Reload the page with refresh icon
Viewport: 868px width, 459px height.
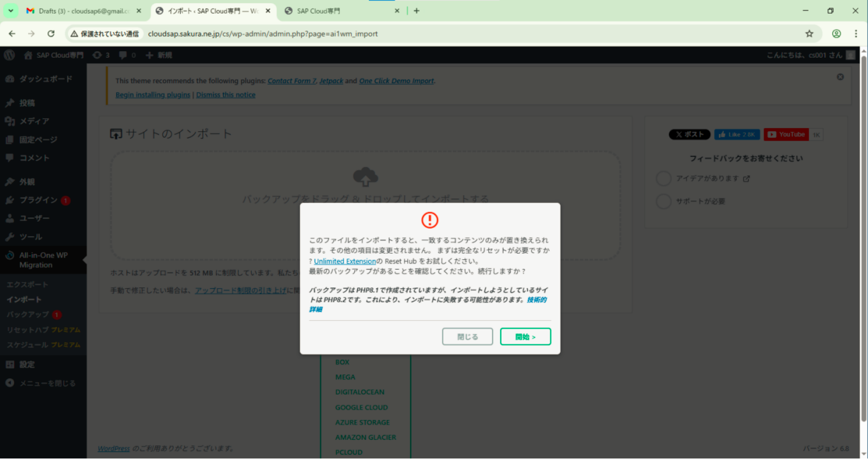(51, 34)
